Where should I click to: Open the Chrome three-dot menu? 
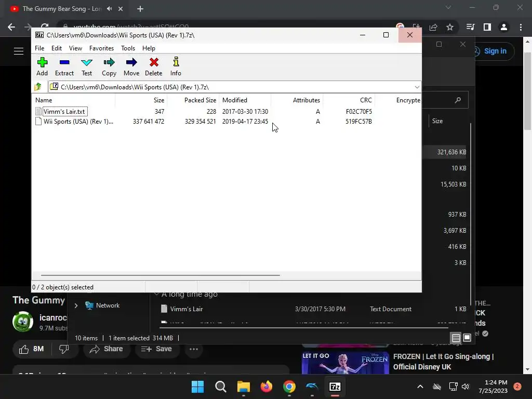521,27
